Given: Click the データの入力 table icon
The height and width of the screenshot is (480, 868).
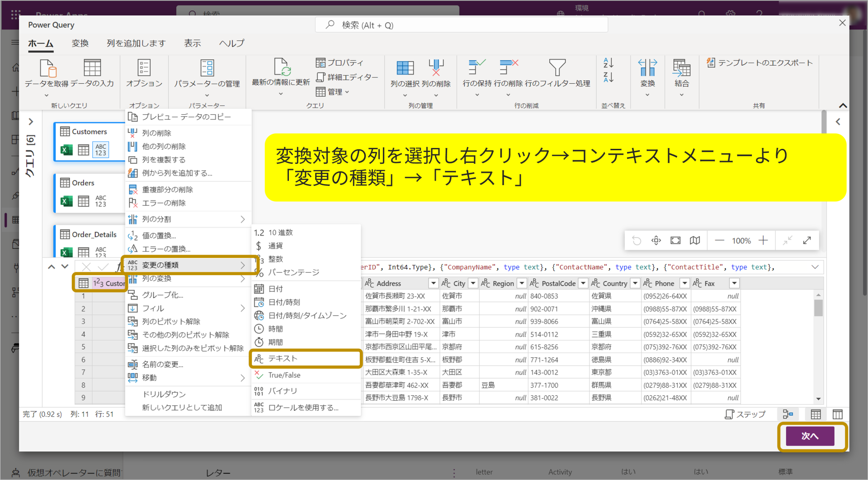Looking at the screenshot, I should pos(92,68).
